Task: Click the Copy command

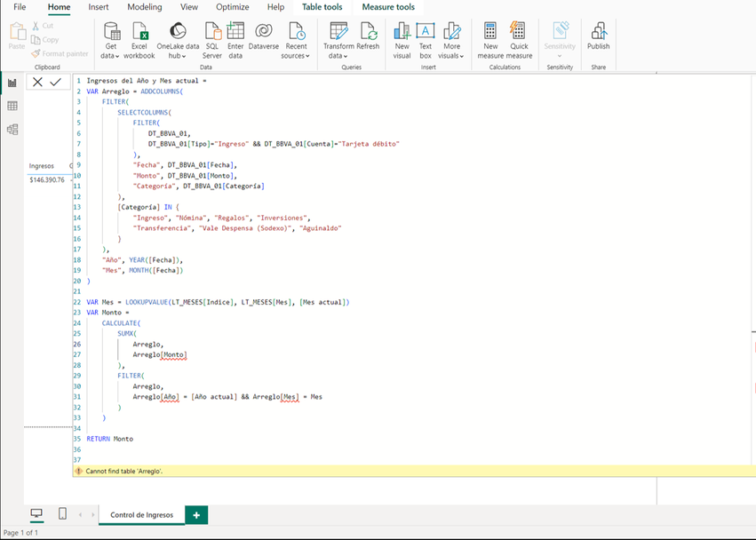Action: 44,40
